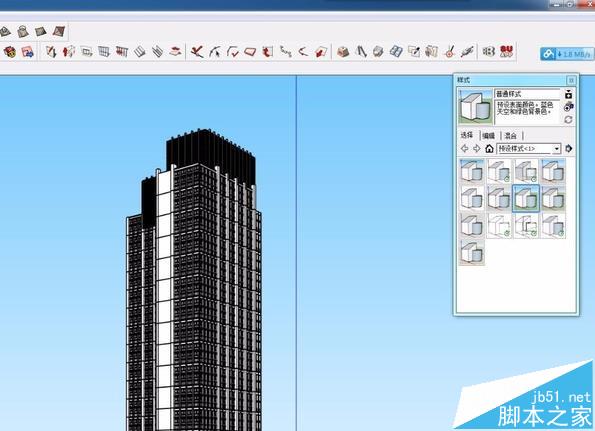Choose the first style thumbnail in second row
This screenshot has width=595, height=431.
pyautogui.click(x=472, y=198)
